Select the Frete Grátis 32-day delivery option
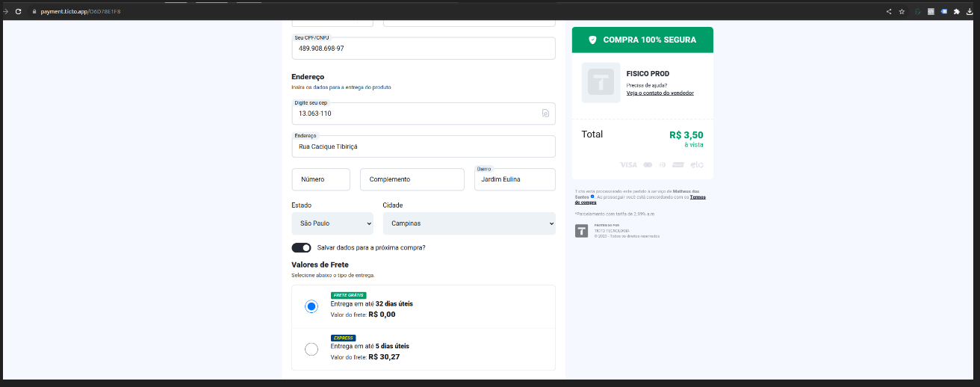Screen dimensions: 980x387 [311, 306]
